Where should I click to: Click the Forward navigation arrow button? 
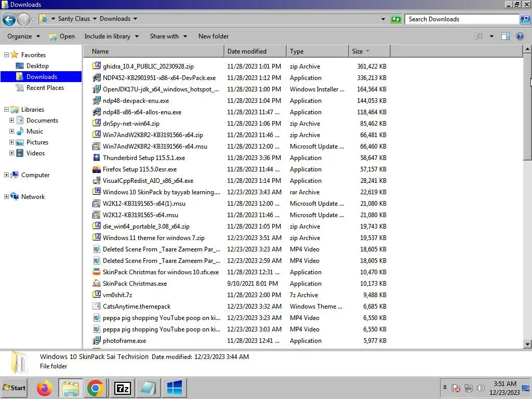[23, 19]
